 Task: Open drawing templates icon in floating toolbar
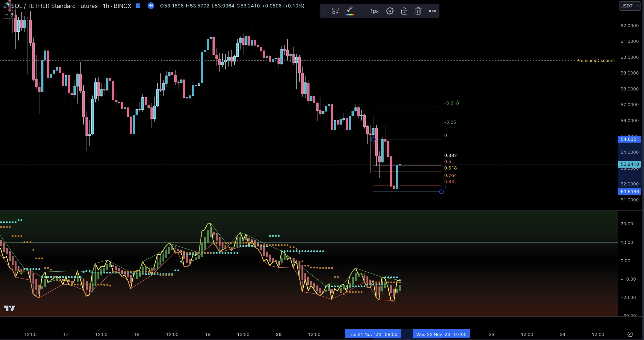[x=335, y=11]
